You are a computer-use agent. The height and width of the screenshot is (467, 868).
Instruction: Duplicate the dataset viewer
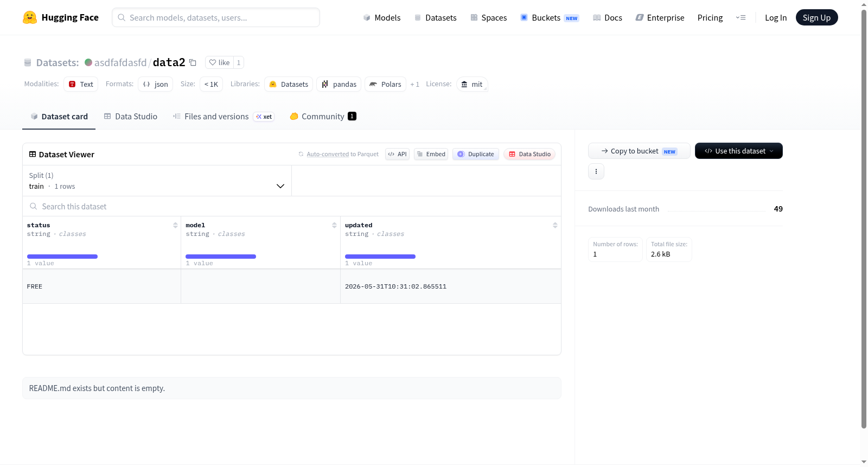pos(476,154)
